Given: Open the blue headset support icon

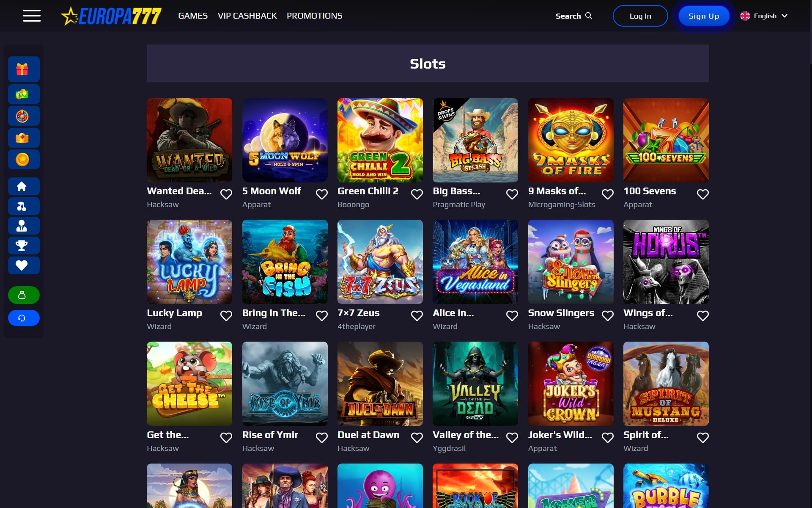Looking at the screenshot, I should tap(24, 318).
